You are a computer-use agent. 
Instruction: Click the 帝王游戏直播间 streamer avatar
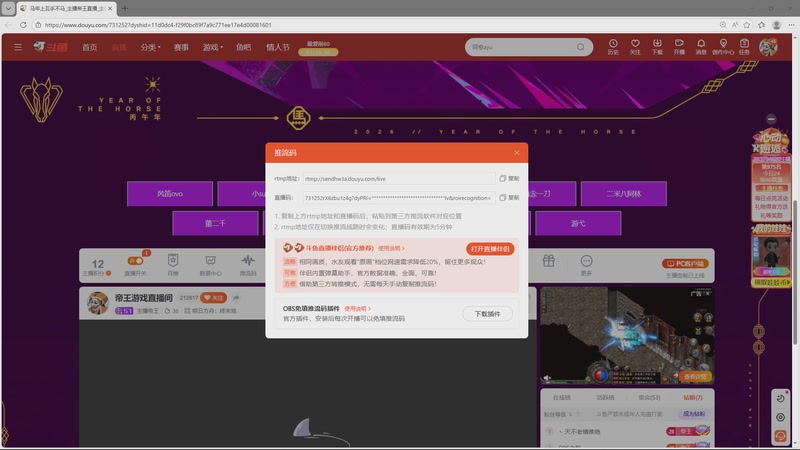click(x=97, y=303)
